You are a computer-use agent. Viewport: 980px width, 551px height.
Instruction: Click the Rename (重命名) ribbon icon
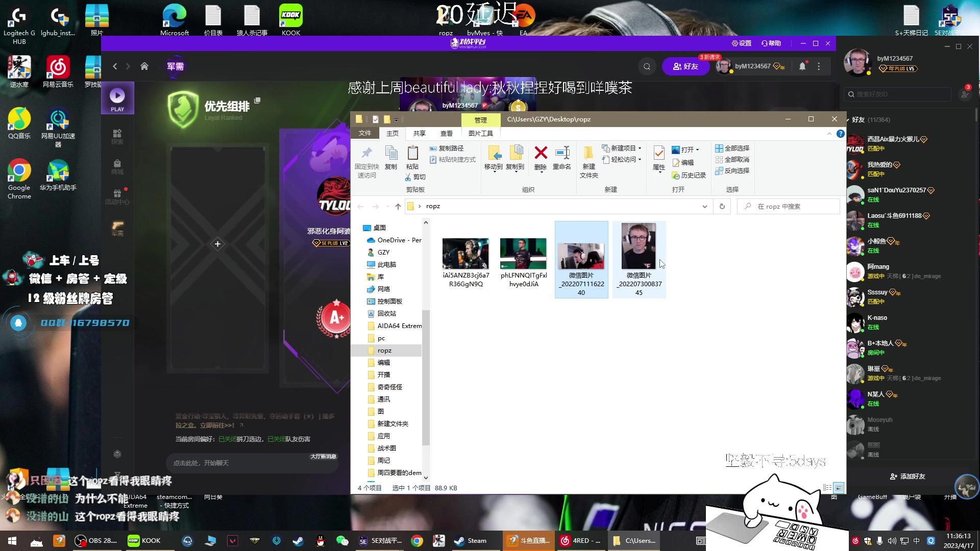click(x=562, y=153)
